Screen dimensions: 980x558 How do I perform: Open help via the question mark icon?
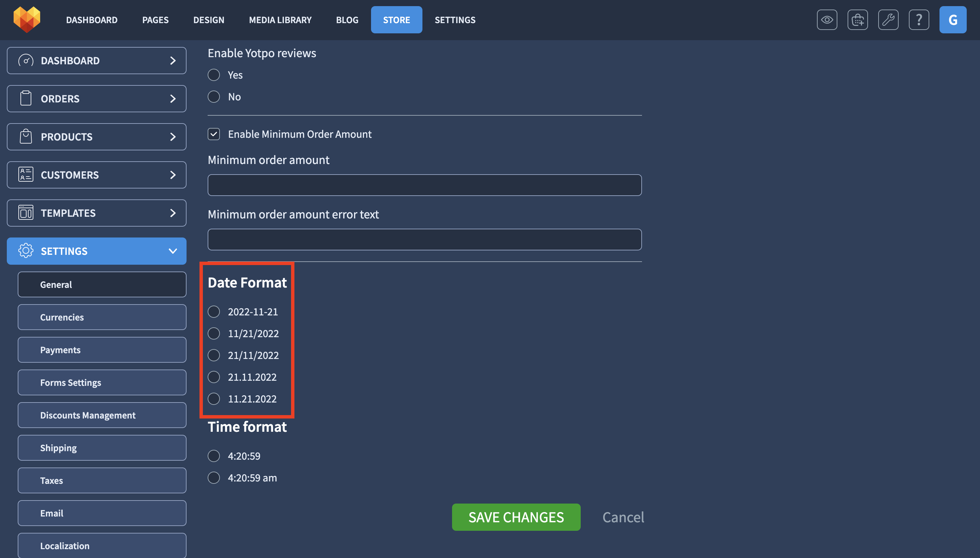point(919,19)
